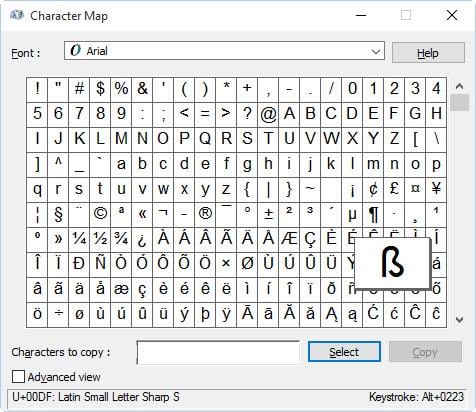Select the capital Ć character

[x=373, y=314]
